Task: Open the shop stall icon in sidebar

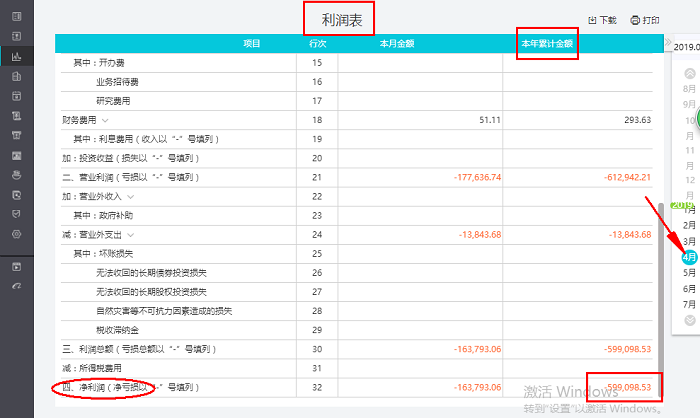Action: [17, 135]
